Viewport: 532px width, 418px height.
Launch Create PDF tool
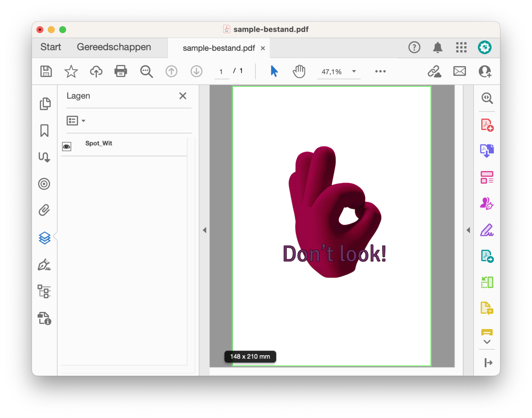487,125
